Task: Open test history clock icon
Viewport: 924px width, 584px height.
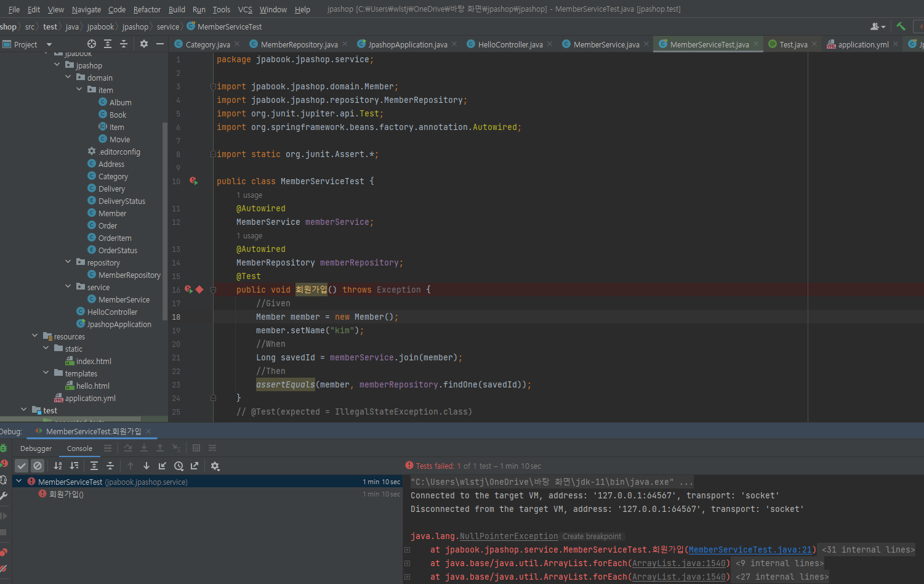Action: click(179, 466)
